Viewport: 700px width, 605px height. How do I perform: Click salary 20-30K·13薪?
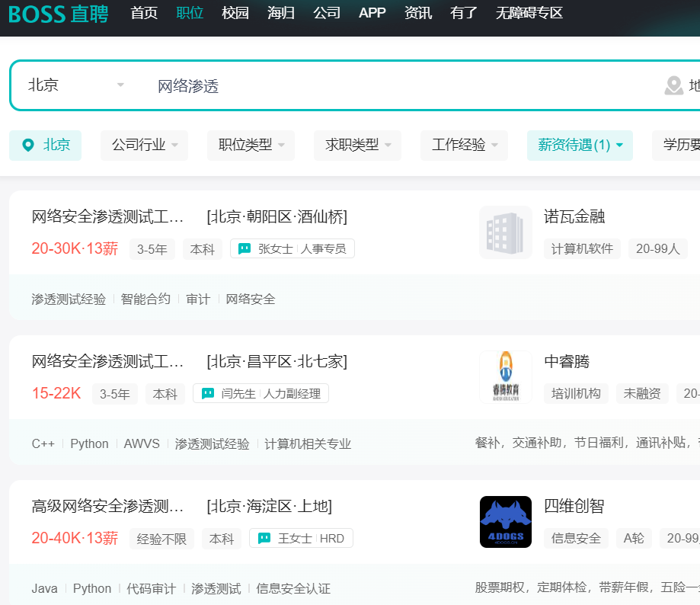tap(75, 248)
